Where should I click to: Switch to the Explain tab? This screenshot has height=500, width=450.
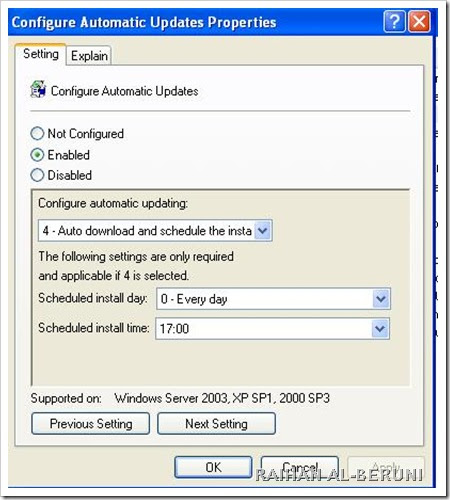[89, 56]
